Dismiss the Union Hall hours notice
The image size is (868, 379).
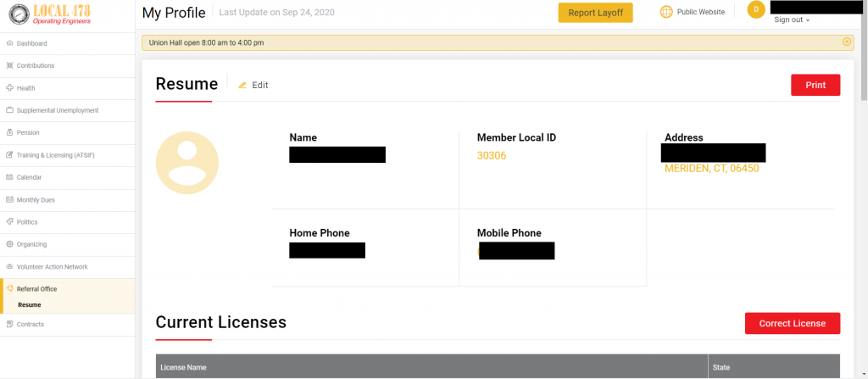pyautogui.click(x=847, y=42)
